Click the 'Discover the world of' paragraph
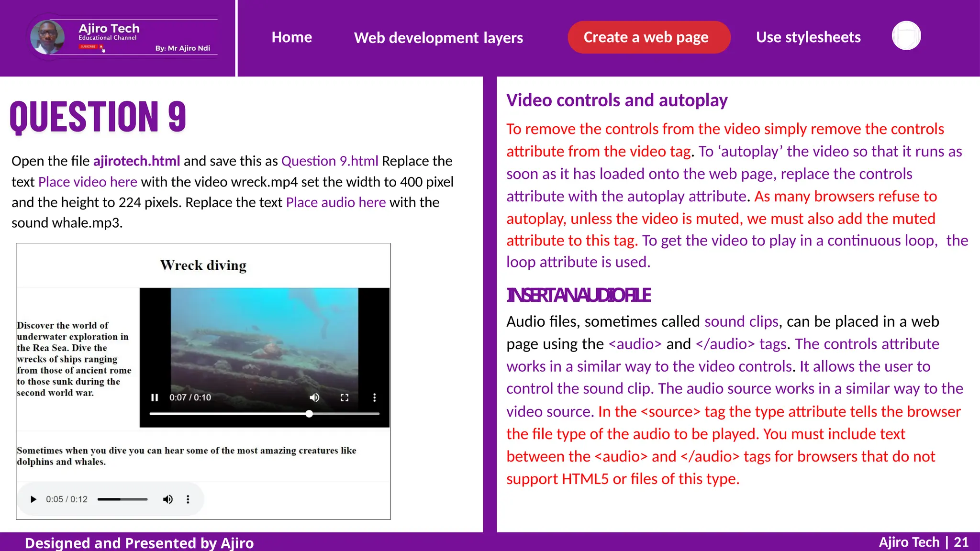 pos(74,359)
